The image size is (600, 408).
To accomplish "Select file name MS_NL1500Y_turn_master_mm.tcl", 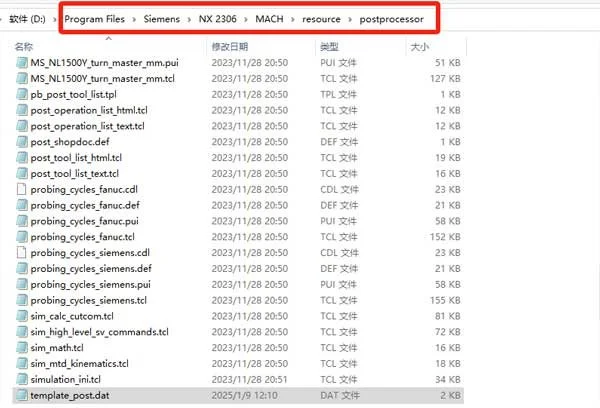I will pyautogui.click(x=103, y=78).
